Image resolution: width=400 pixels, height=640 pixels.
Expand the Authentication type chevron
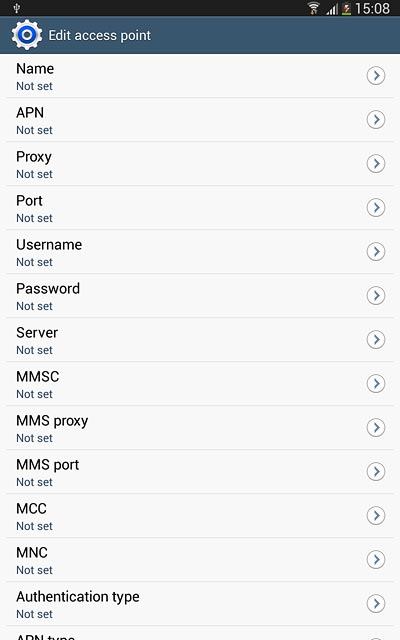[376, 604]
